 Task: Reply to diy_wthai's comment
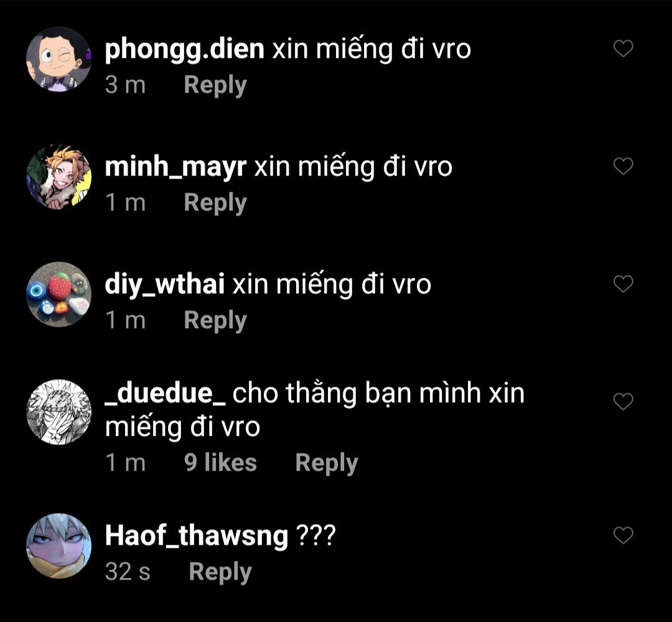(215, 320)
